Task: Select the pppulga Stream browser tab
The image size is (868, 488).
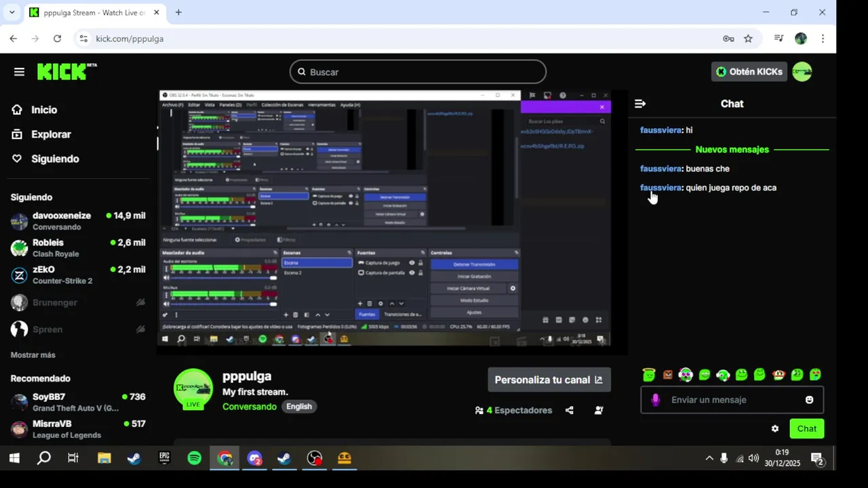Action: coord(94,13)
